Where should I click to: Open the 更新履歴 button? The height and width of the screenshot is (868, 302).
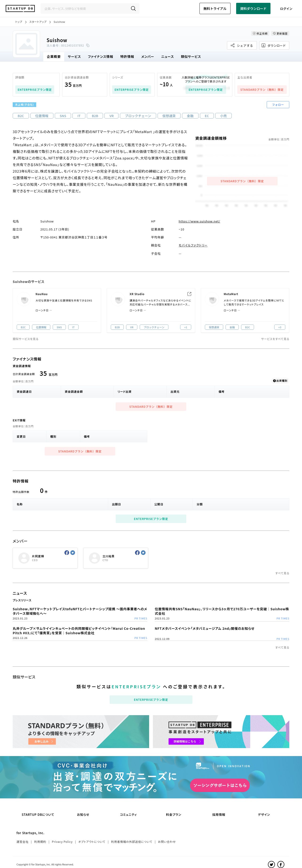click(x=280, y=33)
